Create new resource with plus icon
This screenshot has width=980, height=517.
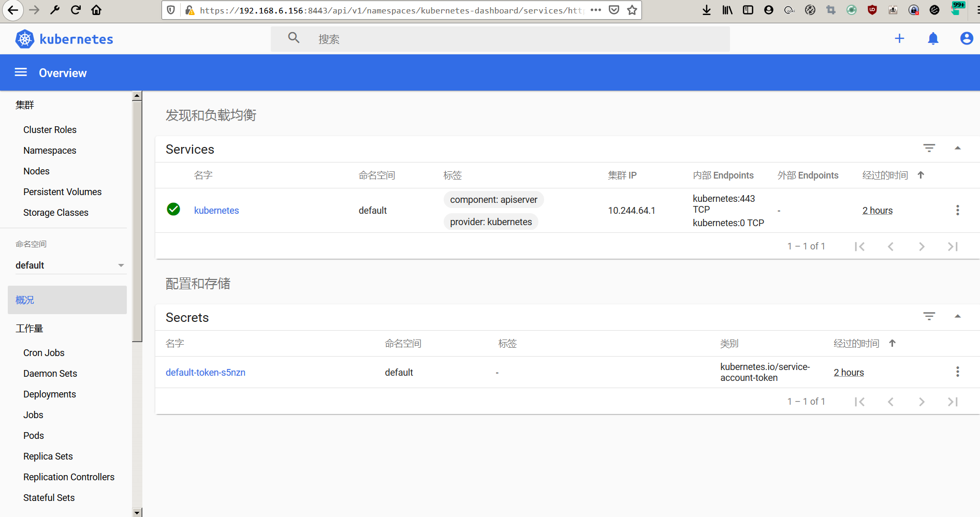(x=899, y=38)
